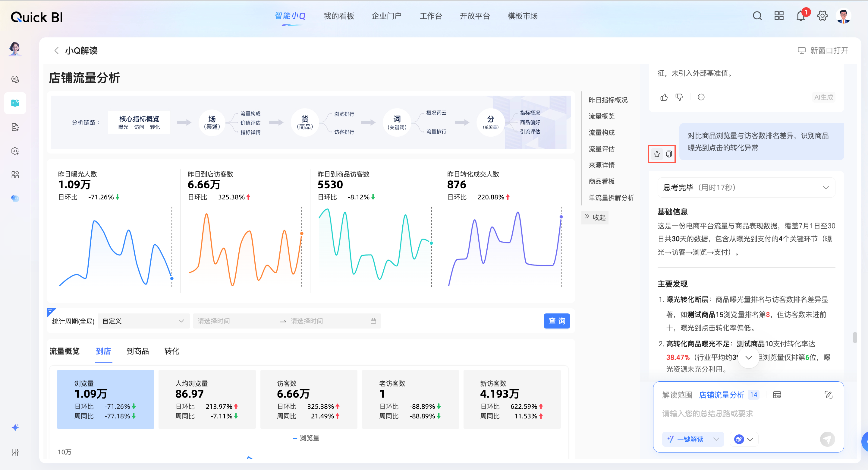Open the model selector dropdown in input box
868x470 pixels.
click(744, 439)
